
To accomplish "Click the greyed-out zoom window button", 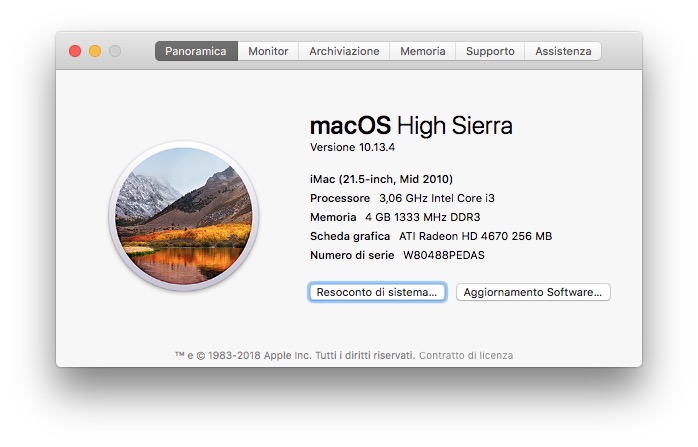I will click(x=115, y=51).
